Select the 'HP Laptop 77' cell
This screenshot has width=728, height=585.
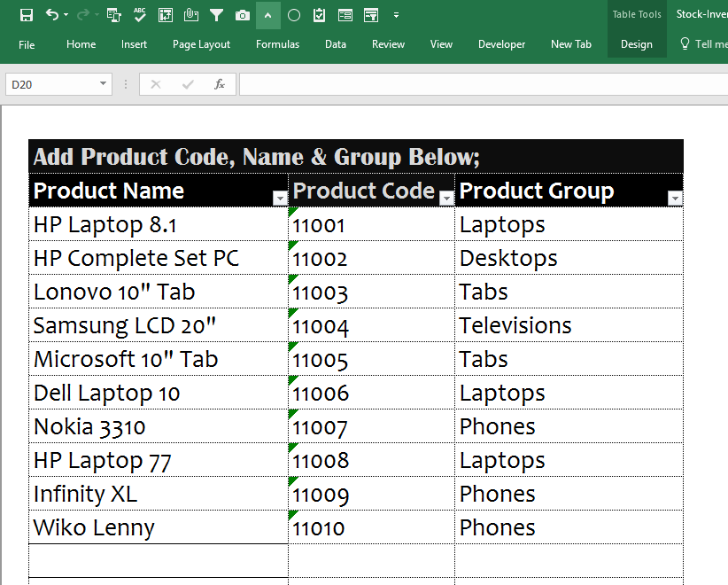pyautogui.click(x=159, y=460)
